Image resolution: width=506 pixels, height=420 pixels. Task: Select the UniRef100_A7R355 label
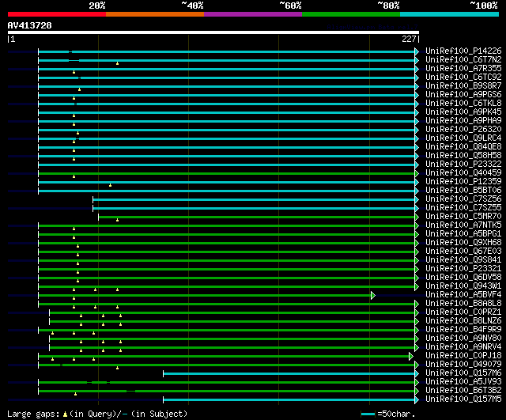click(463, 69)
